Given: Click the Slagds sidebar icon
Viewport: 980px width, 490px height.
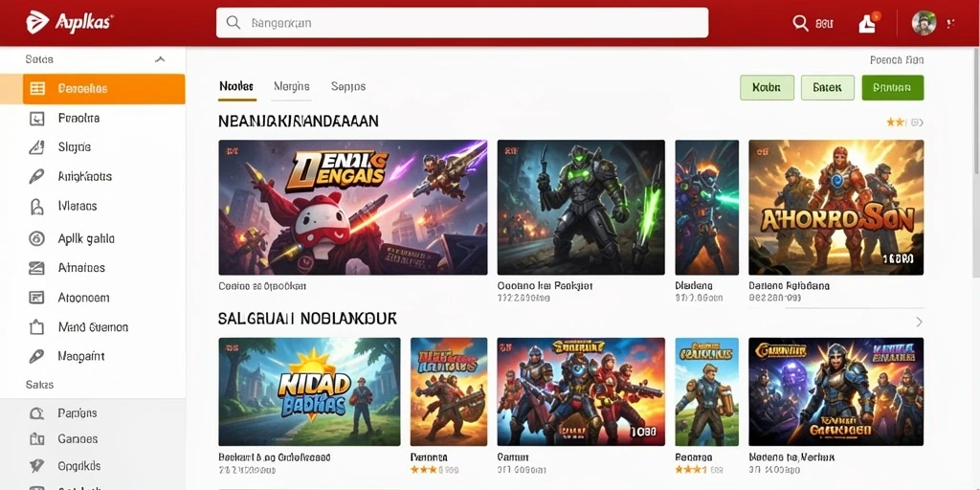Looking at the screenshot, I should pos(37,147).
